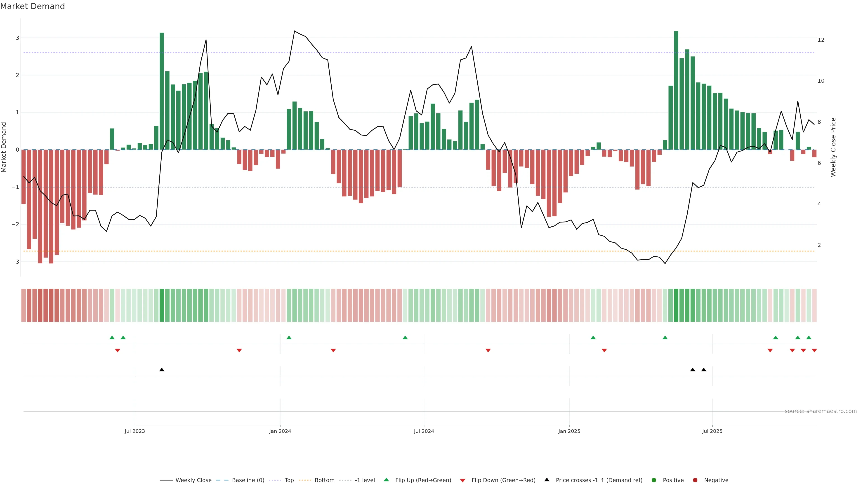Click the black Price crosses -1 legend triangle
Image resolution: width=868 pixels, height=488 pixels.
coord(547,480)
